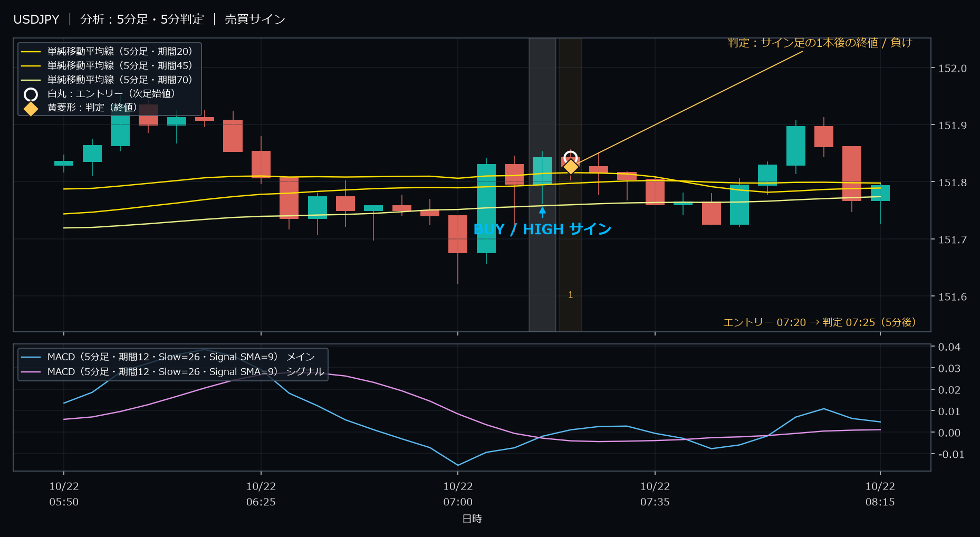The image size is (980, 537).
Task: Click the 0.00 MACD axis label
Action: 949,433
